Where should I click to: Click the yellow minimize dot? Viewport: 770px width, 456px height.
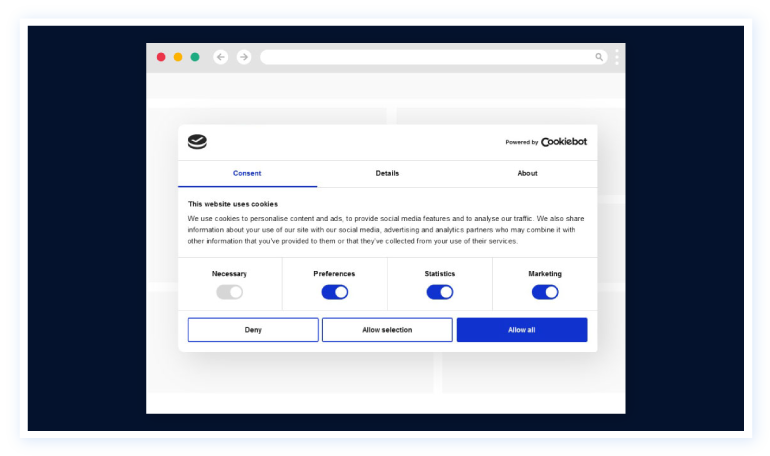click(x=178, y=57)
